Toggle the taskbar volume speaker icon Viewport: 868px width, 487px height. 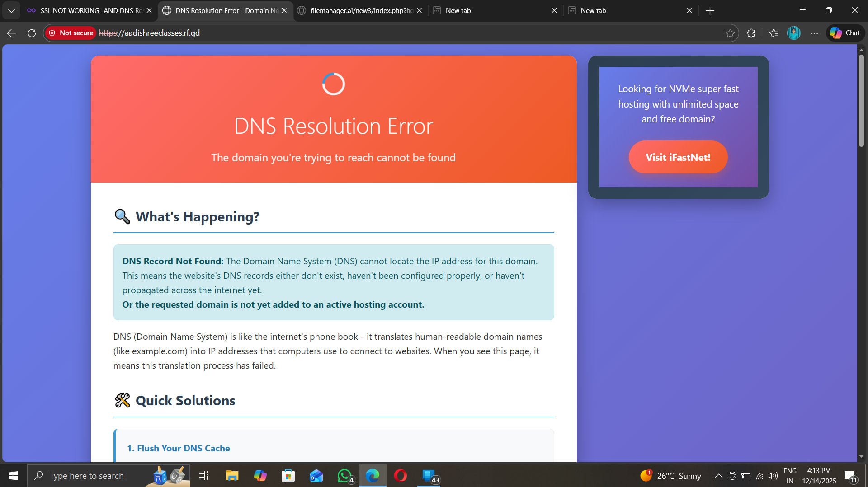(773, 476)
